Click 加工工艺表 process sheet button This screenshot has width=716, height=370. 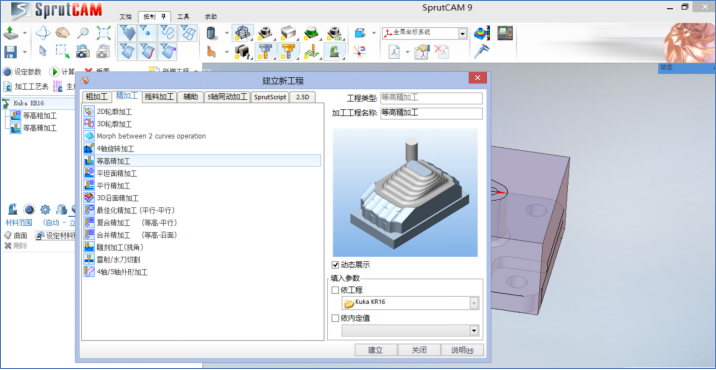(x=26, y=86)
